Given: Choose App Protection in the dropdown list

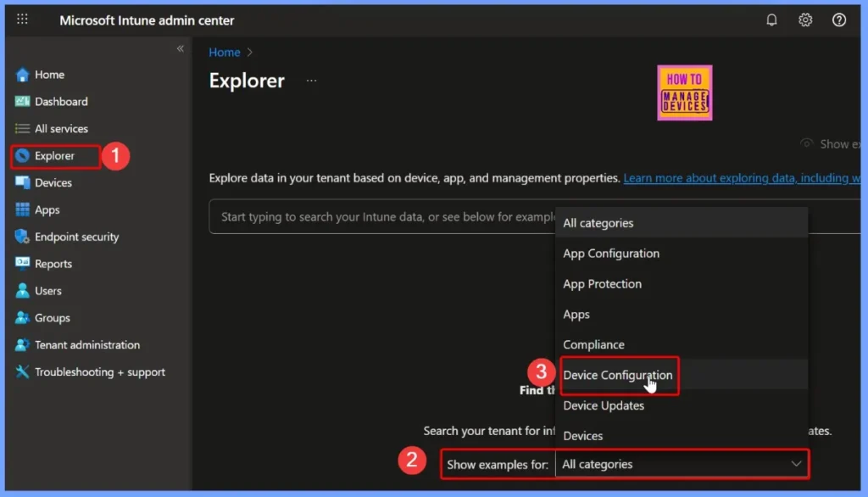Looking at the screenshot, I should [682, 283].
